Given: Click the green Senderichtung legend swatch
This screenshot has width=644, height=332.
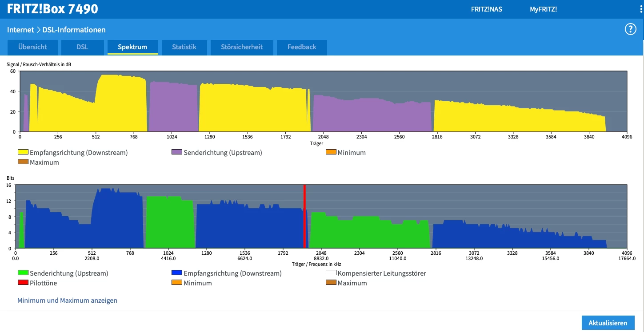Looking at the screenshot, I should pyautogui.click(x=23, y=273).
